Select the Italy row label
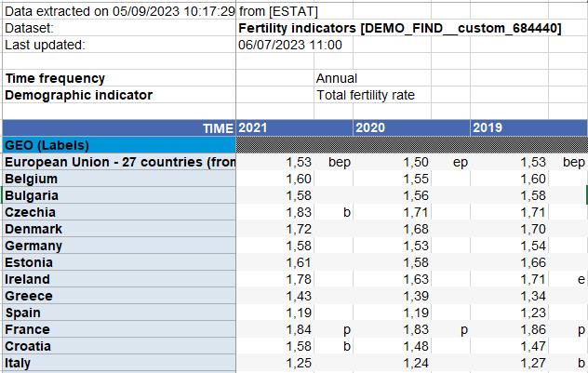The width and height of the screenshot is (588, 373). (21, 363)
